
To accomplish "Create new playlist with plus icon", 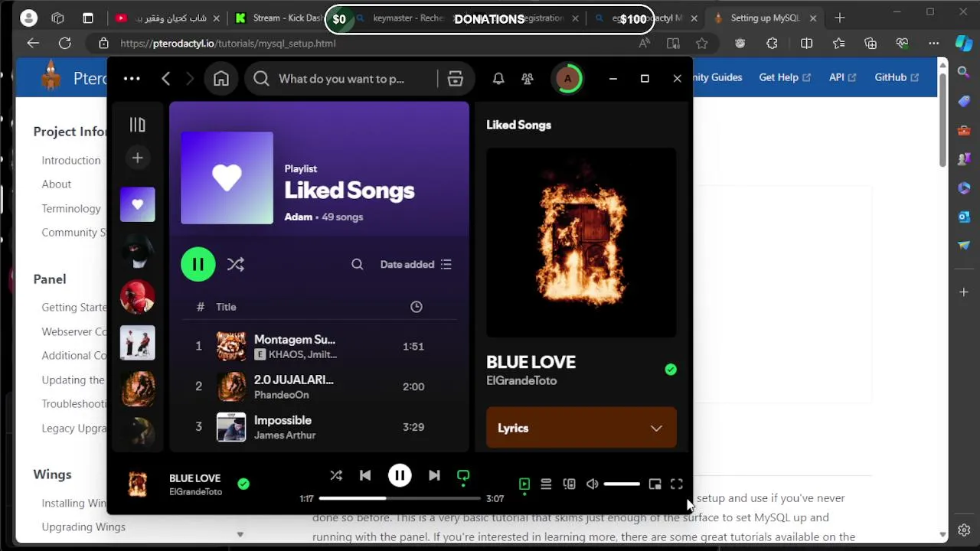I will click(x=137, y=158).
